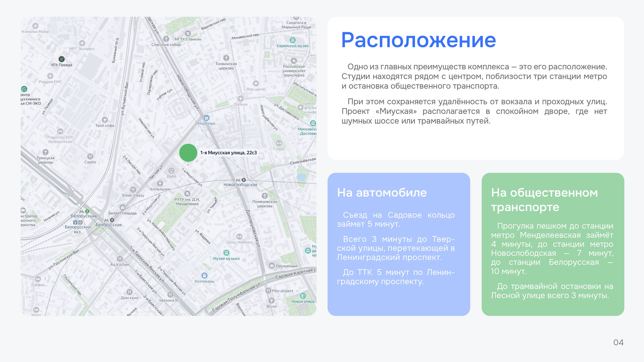The width and height of the screenshot is (644, 362).
Task: Click the МГТУ Станкин university icon
Action: (x=188, y=34)
